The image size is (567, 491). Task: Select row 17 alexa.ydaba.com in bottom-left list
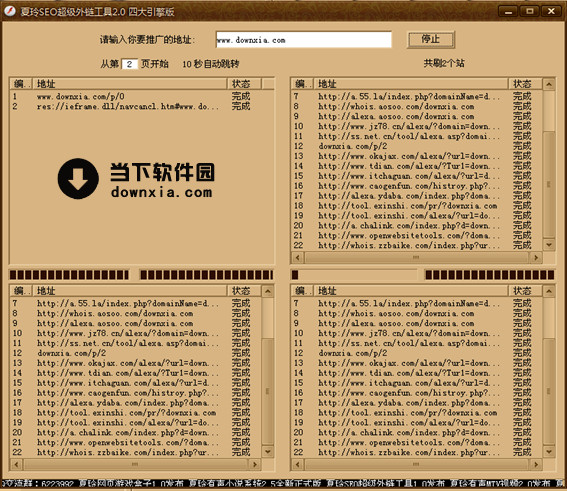(x=135, y=403)
